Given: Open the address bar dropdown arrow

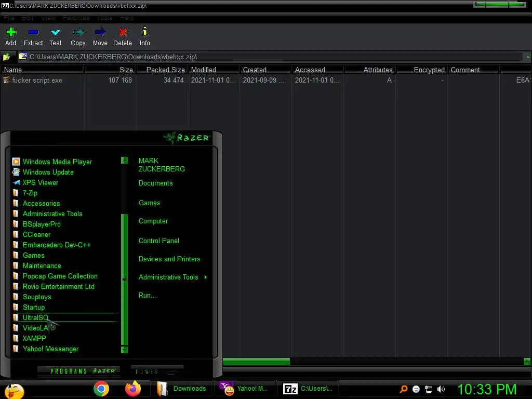Looking at the screenshot, I should [528, 57].
